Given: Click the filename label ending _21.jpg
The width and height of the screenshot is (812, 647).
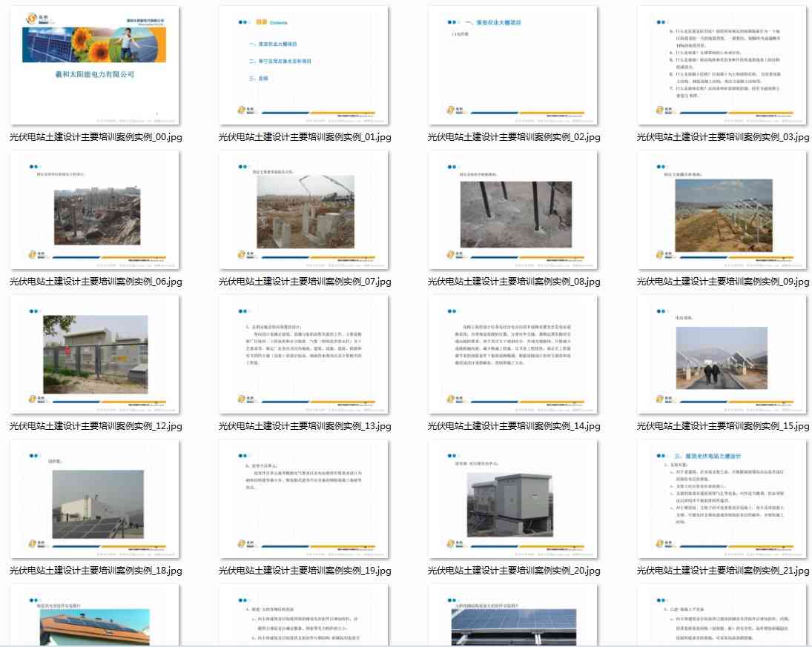Looking at the screenshot, I should tap(723, 571).
